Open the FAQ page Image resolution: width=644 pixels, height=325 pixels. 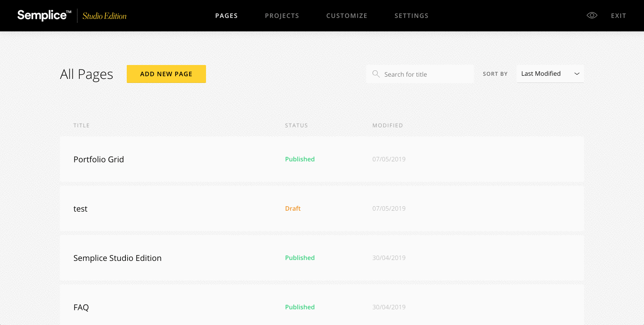click(81, 308)
